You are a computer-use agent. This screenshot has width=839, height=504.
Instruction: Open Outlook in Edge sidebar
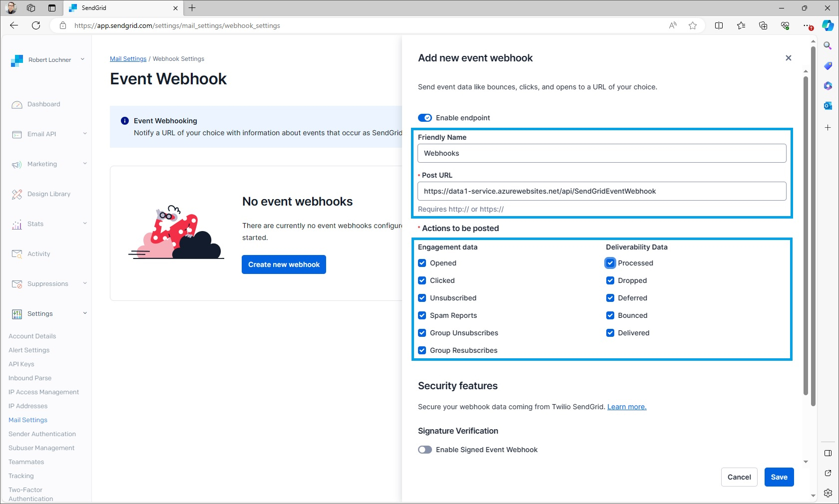click(828, 105)
